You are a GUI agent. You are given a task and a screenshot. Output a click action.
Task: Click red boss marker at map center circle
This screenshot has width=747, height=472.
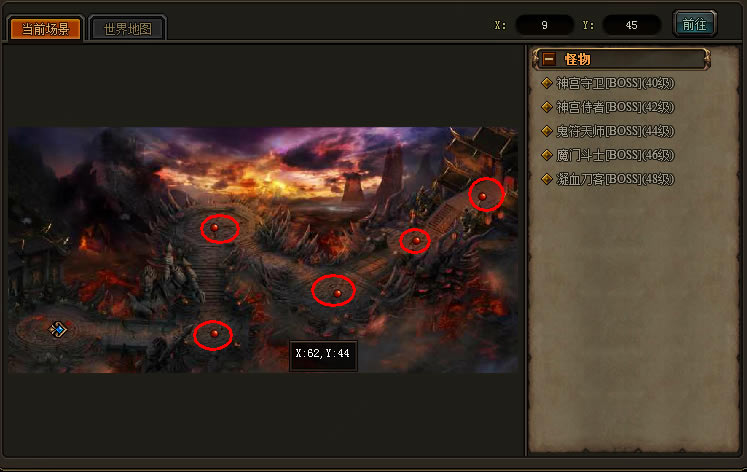click(337, 293)
